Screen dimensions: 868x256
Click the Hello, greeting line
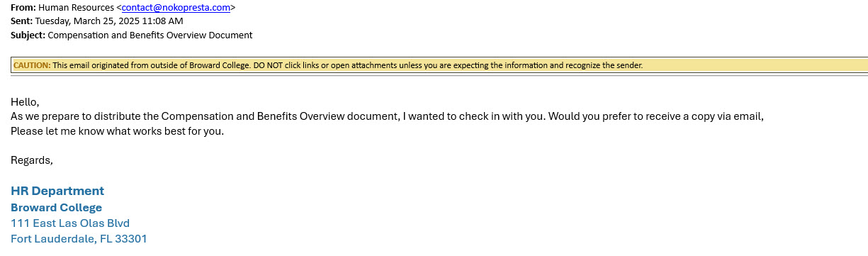pos(26,102)
